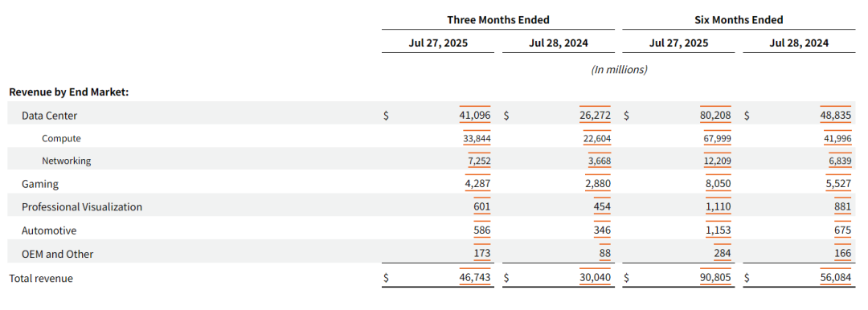The image size is (868, 310).
Task: Click the Gaming row label
Action: tap(40, 185)
